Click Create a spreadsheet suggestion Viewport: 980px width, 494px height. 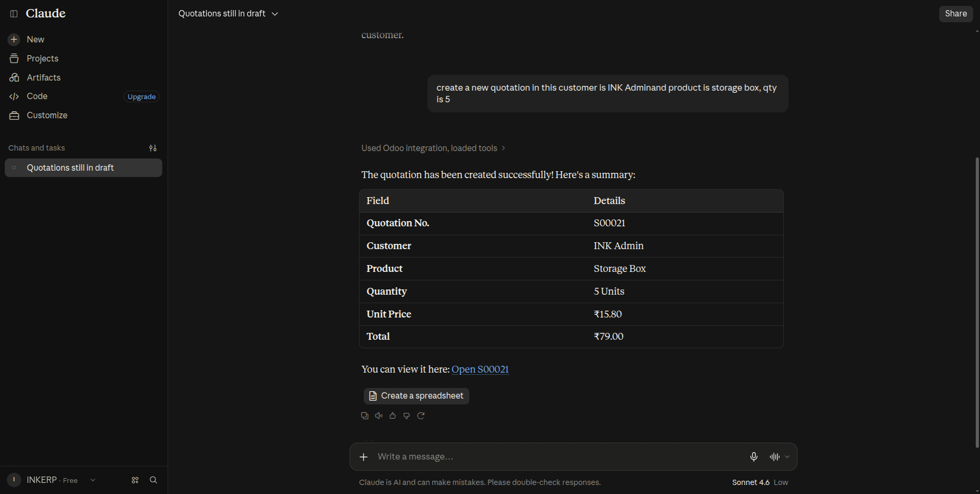click(x=416, y=396)
